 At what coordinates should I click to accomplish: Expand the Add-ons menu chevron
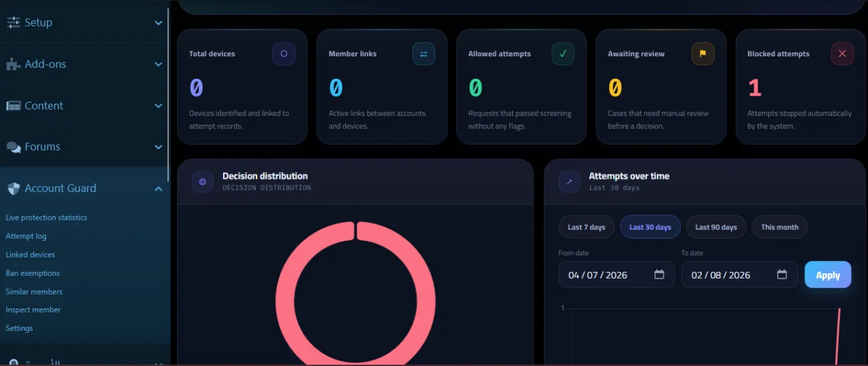tap(159, 64)
